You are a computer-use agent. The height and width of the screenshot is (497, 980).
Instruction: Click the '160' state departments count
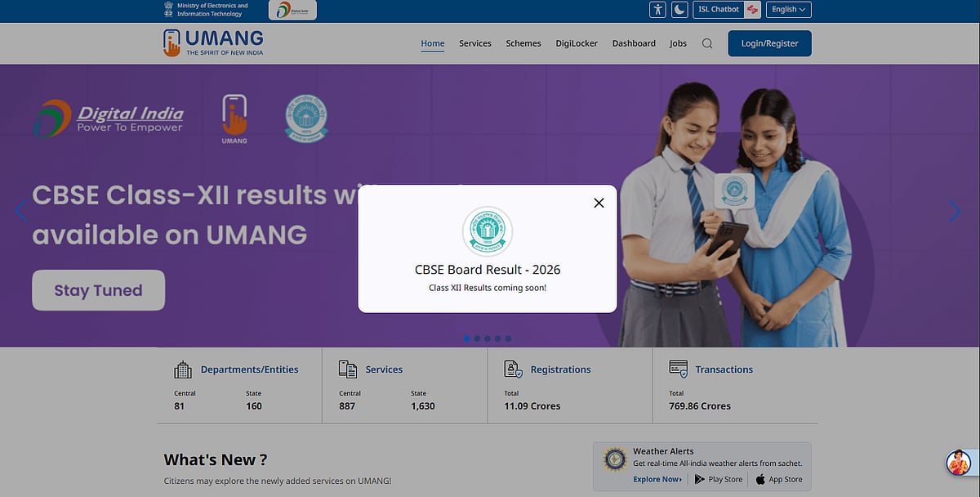(x=254, y=405)
